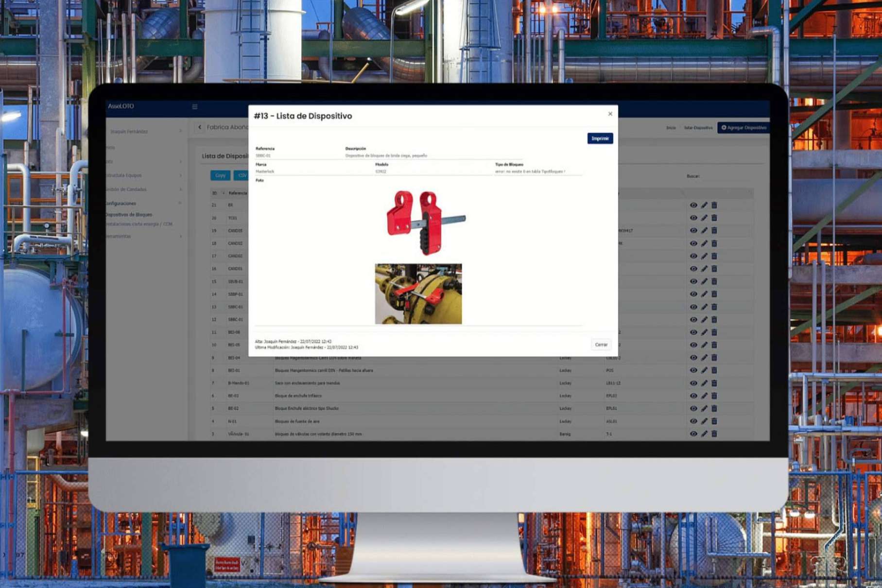The width and height of the screenshot is (882, 588).
Task: Click trash icon for row 3
Action: click(714, 433)
